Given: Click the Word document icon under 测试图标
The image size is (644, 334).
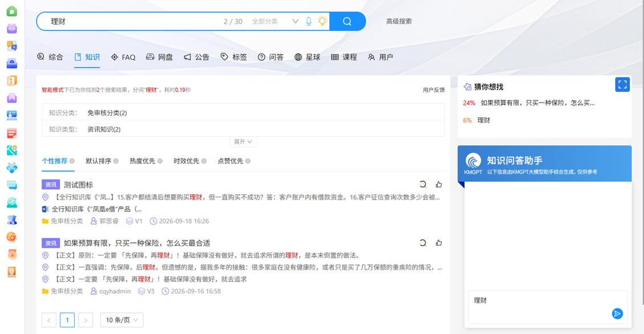Looking at the screenshot, I should pyautogui.click(x=45, y=209).
